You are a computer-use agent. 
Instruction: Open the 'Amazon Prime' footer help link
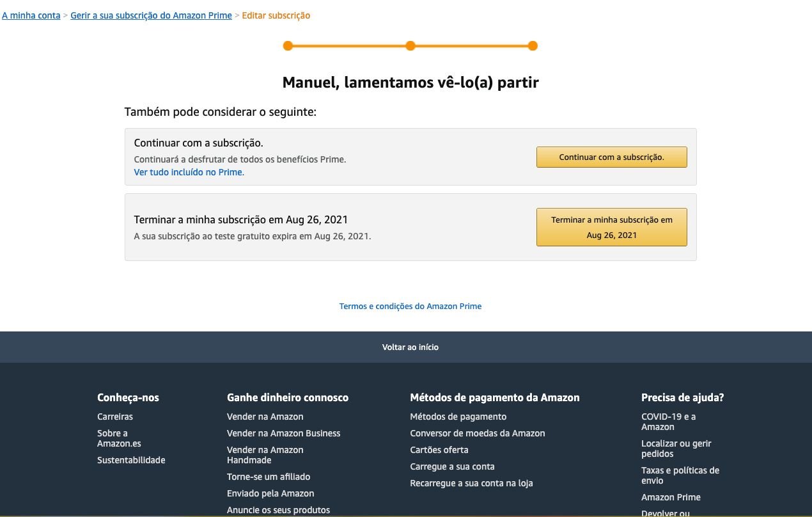pyautogui.click(x=671, y=497)
